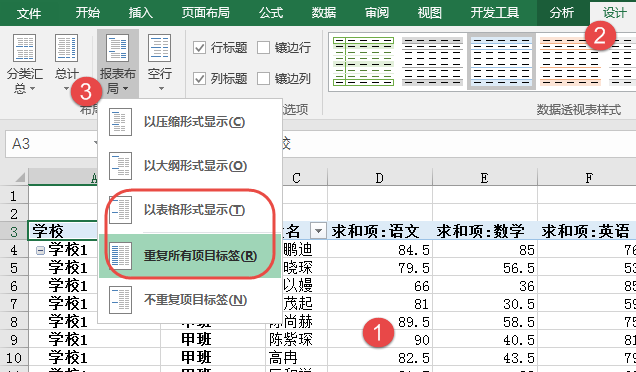Image resolution: width=636 pixels, height=372 pixels.
Task: Switch to the 数据 tab
Action: [324, 13]
